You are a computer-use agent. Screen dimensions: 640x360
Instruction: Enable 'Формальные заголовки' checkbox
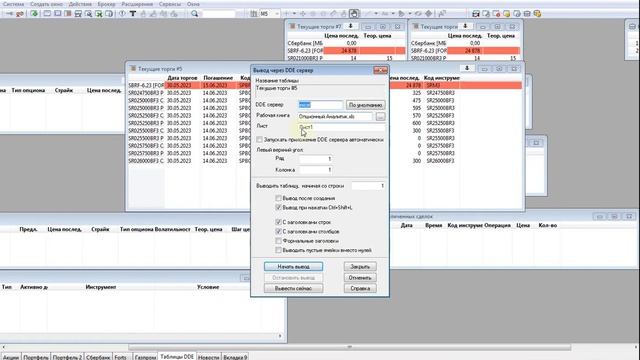(x=278, y=241)
